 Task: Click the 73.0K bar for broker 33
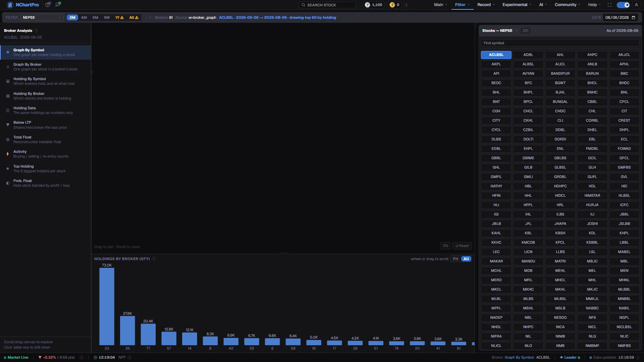(x=107, y=306)
